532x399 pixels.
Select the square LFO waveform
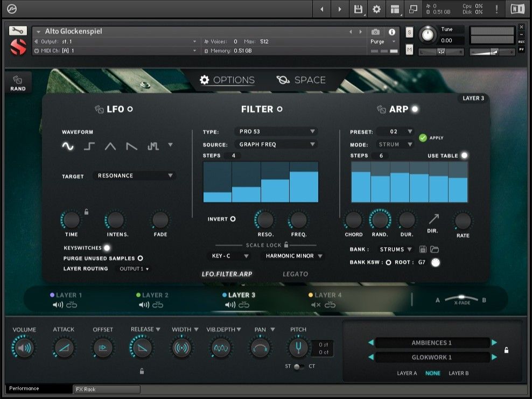(x=89, y=145)
